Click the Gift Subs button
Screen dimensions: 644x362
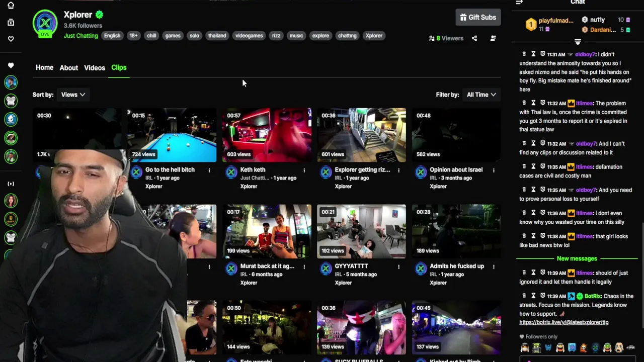pos(478,17)
